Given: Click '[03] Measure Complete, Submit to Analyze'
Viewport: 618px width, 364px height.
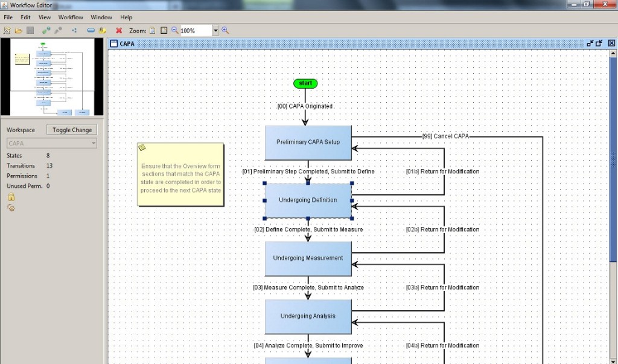Looking at the screenshot, I should tap(308, 287).
